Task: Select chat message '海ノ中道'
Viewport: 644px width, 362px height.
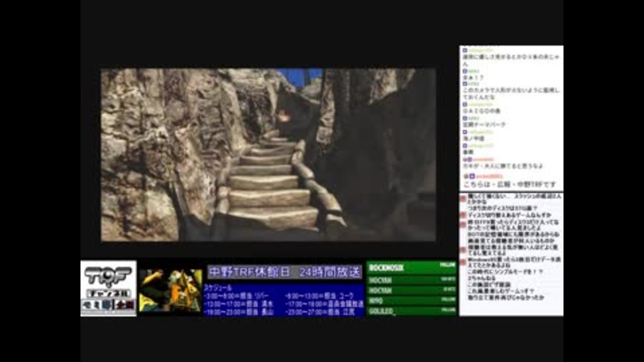Action: tap(474, 139)
